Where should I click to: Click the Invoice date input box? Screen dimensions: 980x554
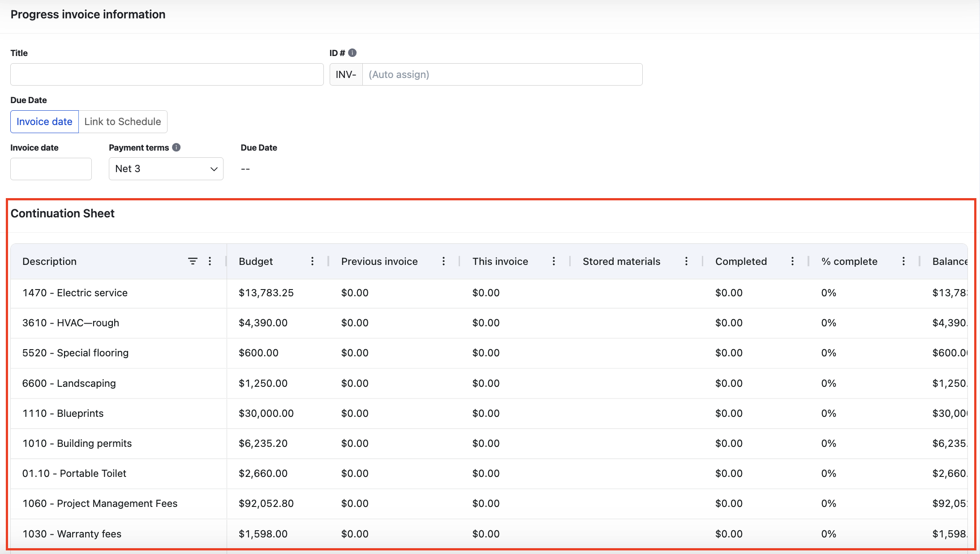click(51, 169)
